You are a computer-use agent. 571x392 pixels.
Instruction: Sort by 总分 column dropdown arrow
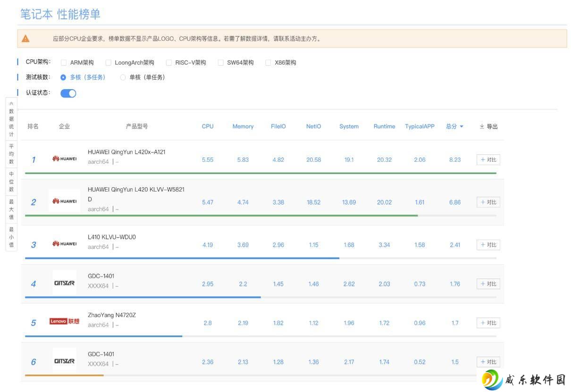pos(462,126)
